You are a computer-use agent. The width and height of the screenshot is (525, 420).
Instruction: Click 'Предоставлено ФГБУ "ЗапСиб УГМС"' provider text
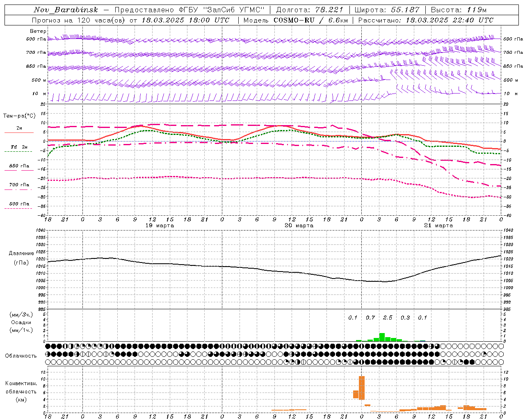coord(190,10)
